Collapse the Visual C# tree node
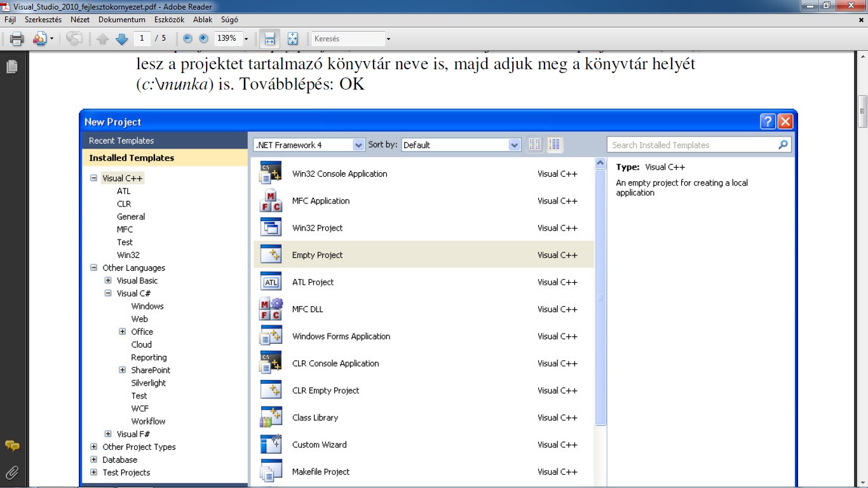The image size is (868, 488). tap(108, 294)
